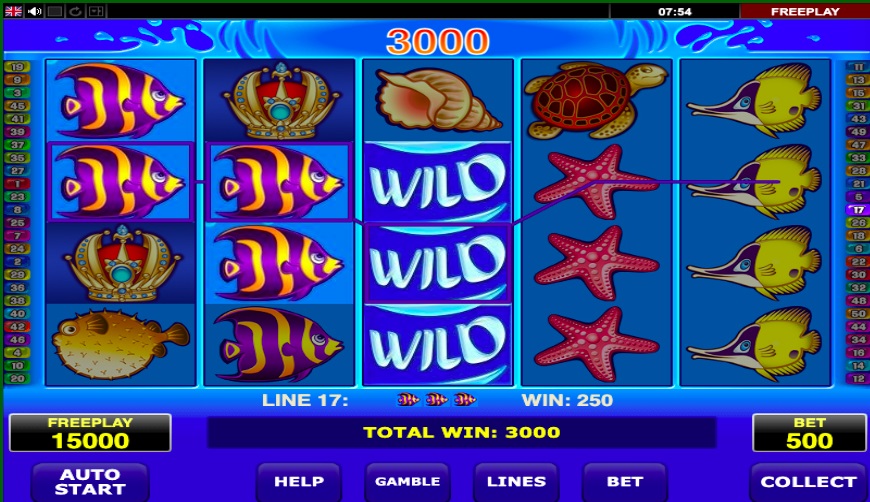This screenshot has height=502, width=870.
Task: Click the FREEPLAY 15000 balance display
Action: (x=90, y=433)
